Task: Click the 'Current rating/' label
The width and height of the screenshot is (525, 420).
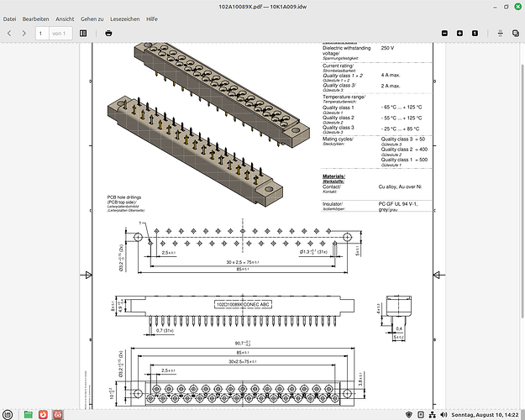Action: tap(339, 66)
